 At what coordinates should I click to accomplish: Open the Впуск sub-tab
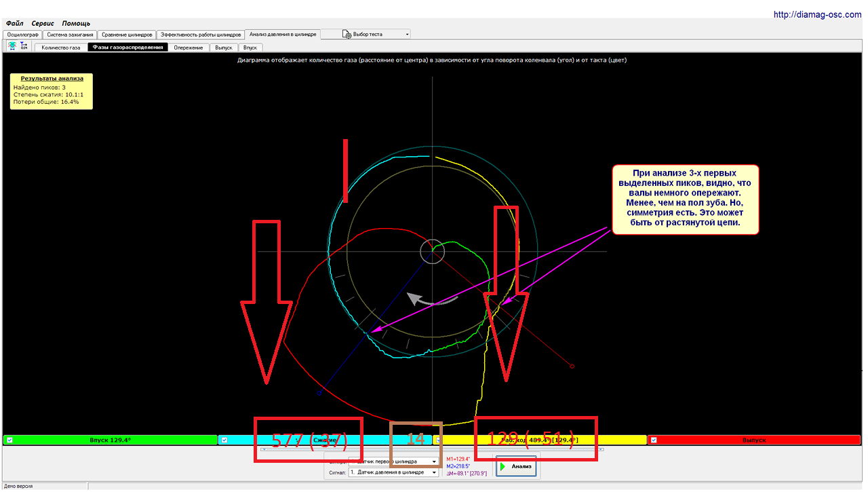[250, 48]
